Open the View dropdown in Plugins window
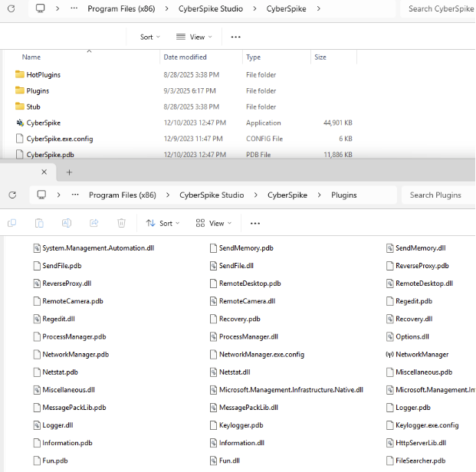Viewport: 476px width, 472px height. 214,223
